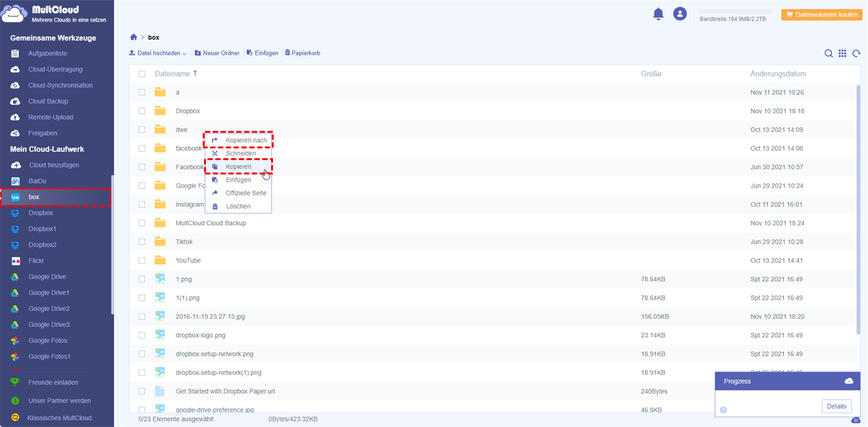Open Get Started with Dropbox Paper.url

point(225,391)
